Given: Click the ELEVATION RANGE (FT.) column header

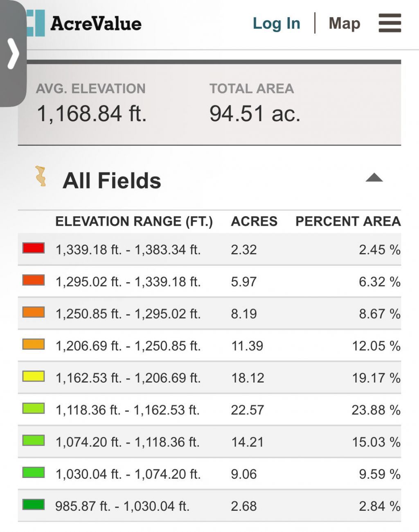Looking at the screenshot, I should (x=134, y=221).
